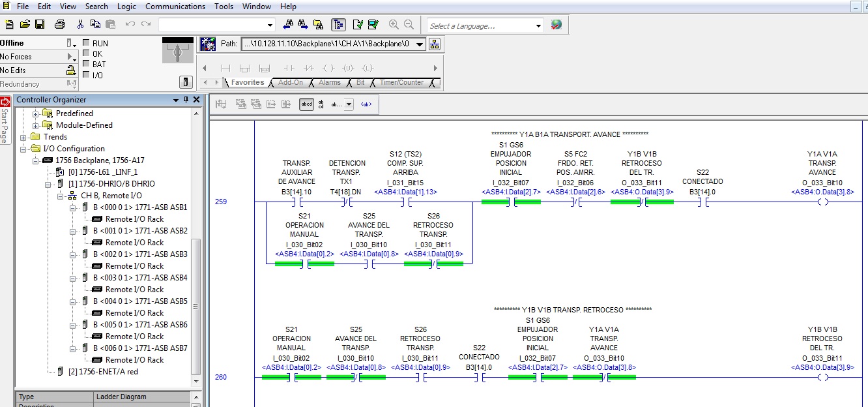Open the communication Path dropdown
868x407 pixels.
419,44
